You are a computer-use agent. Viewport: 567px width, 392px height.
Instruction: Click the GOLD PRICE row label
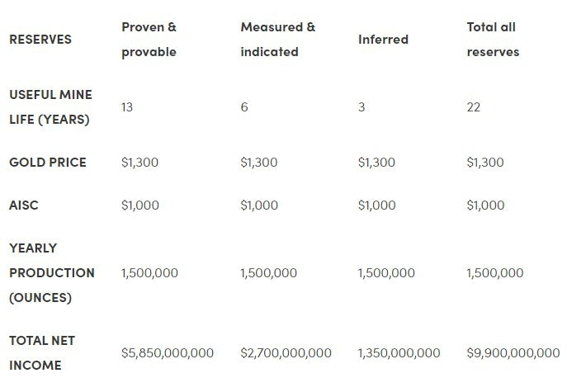(x=48, y=163)
